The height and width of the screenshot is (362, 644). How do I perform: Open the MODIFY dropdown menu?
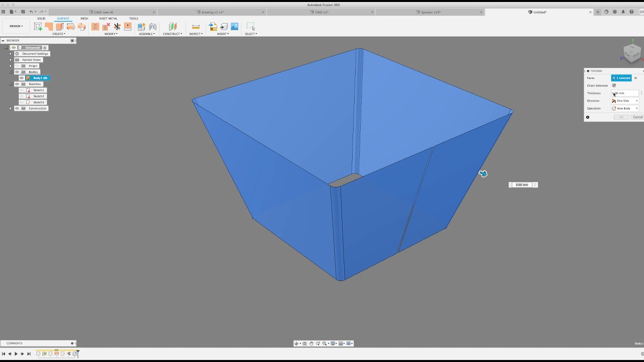[x=111, y=34]
